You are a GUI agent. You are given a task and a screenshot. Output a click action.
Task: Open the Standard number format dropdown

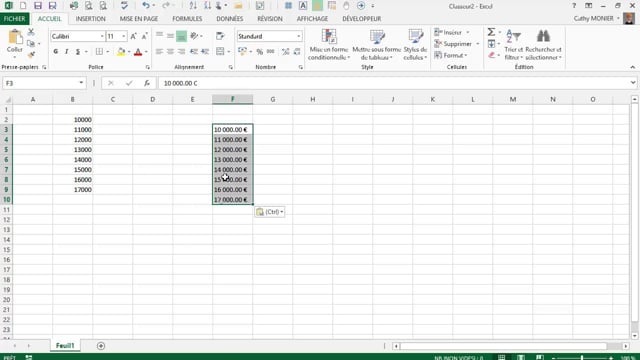[299, 36]
